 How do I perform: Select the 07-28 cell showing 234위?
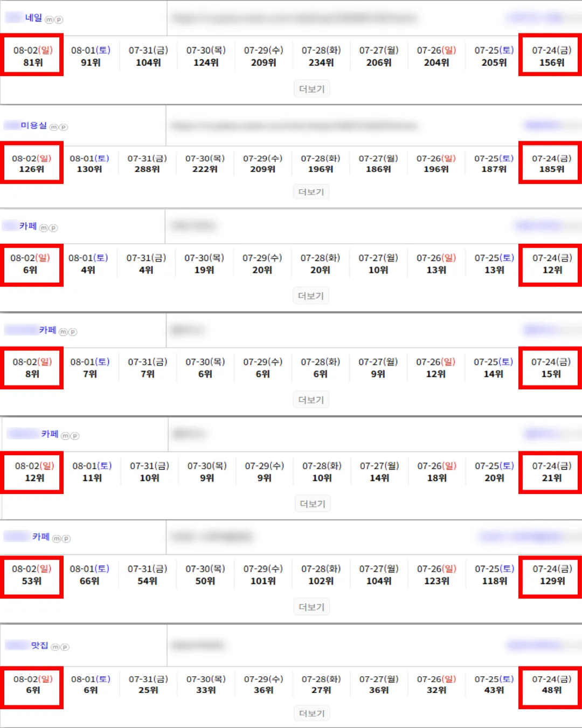tap(321, 56)
